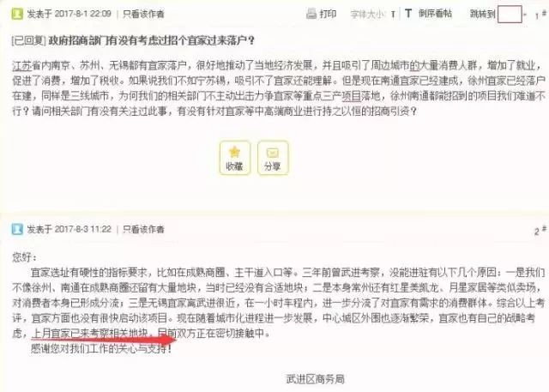Click the 打印 print link
The height and width of the screenshot is (392, 549).
(x=328, y=14)
